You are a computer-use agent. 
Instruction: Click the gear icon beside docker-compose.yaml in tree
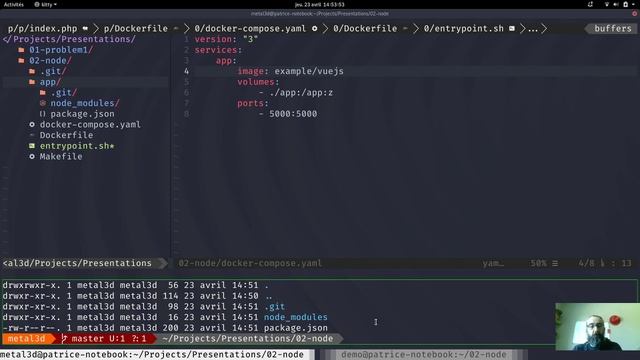click(32, 124)
